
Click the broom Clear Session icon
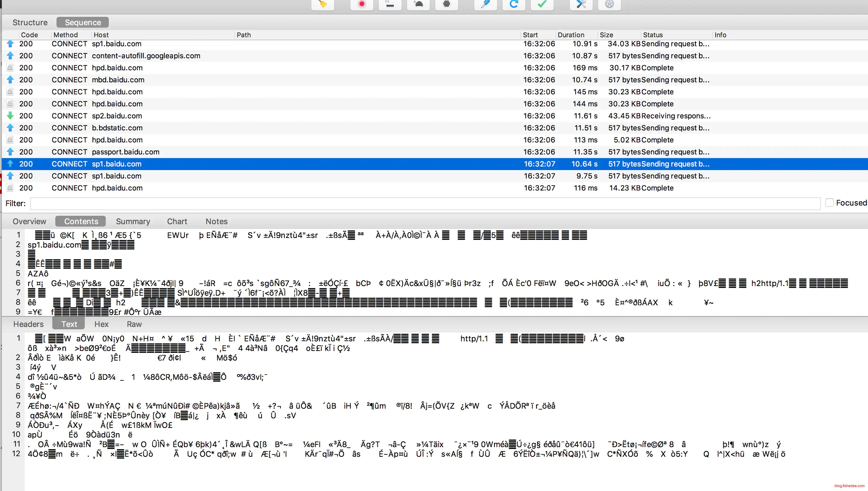[x=323, y=4]
